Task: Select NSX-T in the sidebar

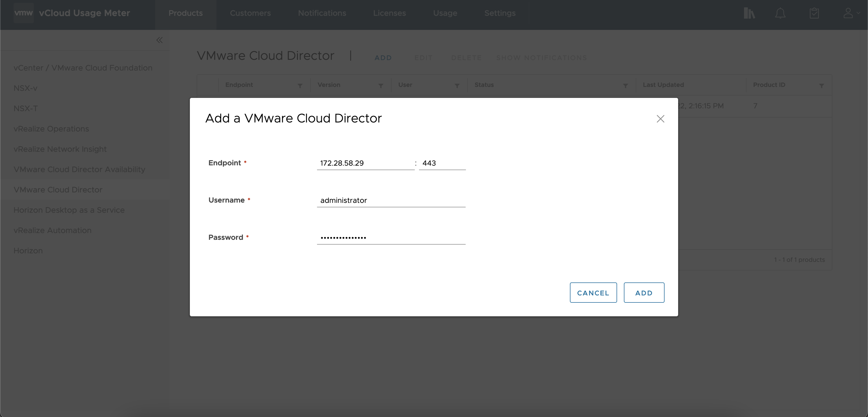Action: pyautogui.click(x=26, y=108)
